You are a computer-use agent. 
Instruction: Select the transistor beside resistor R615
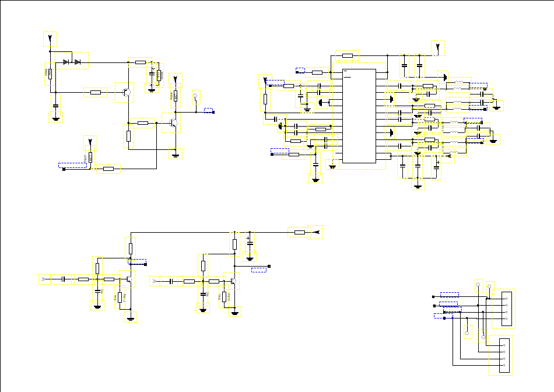click(232, 281)
